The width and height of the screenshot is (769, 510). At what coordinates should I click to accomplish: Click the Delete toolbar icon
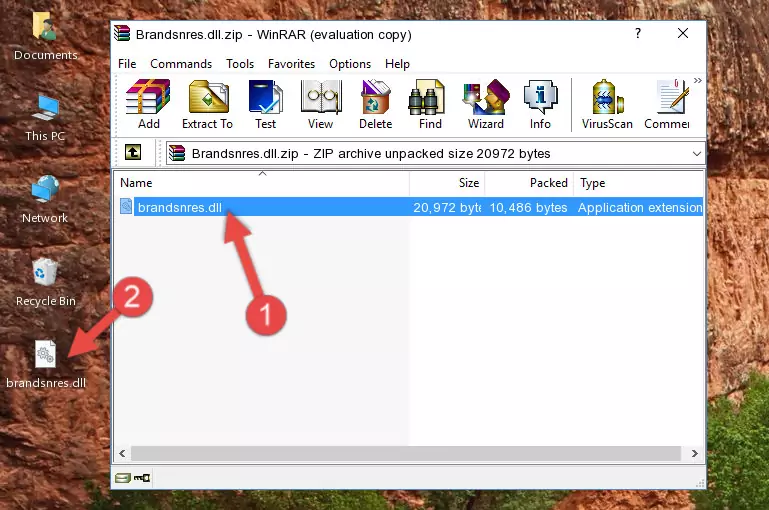[x=376, y=104]
